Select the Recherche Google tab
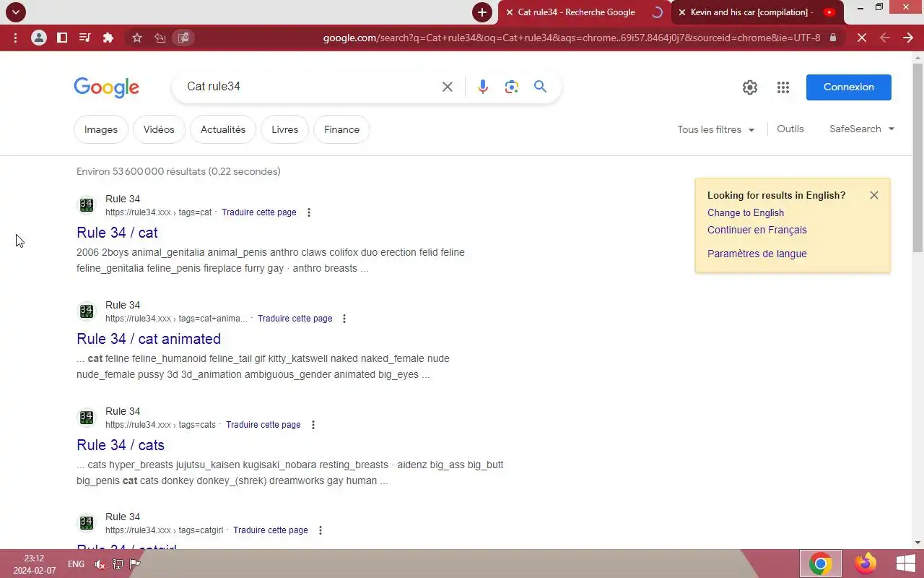The height and width of the screenshot is (578, 924). [585, 12]
